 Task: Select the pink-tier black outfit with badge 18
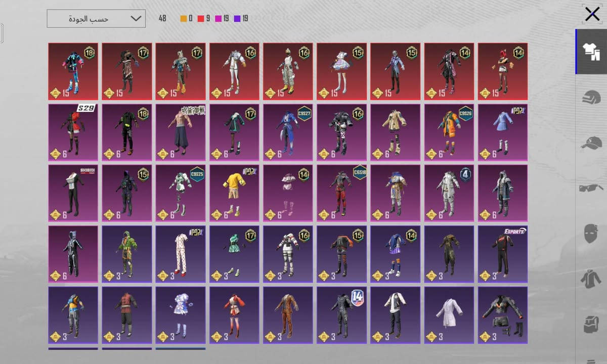click(127, 132)
